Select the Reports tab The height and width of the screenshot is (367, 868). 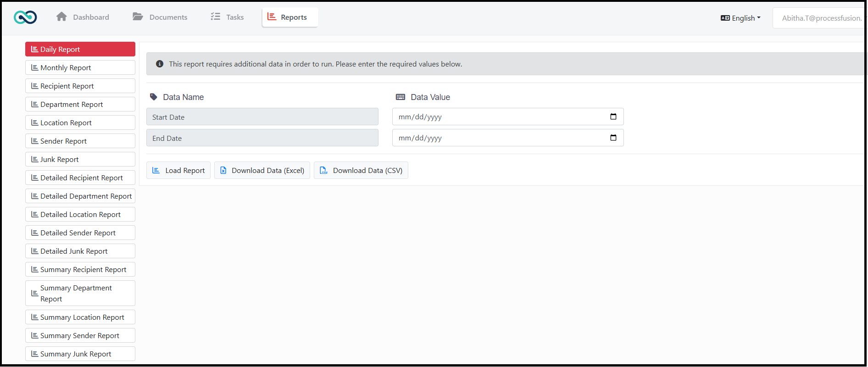[290, 17]
